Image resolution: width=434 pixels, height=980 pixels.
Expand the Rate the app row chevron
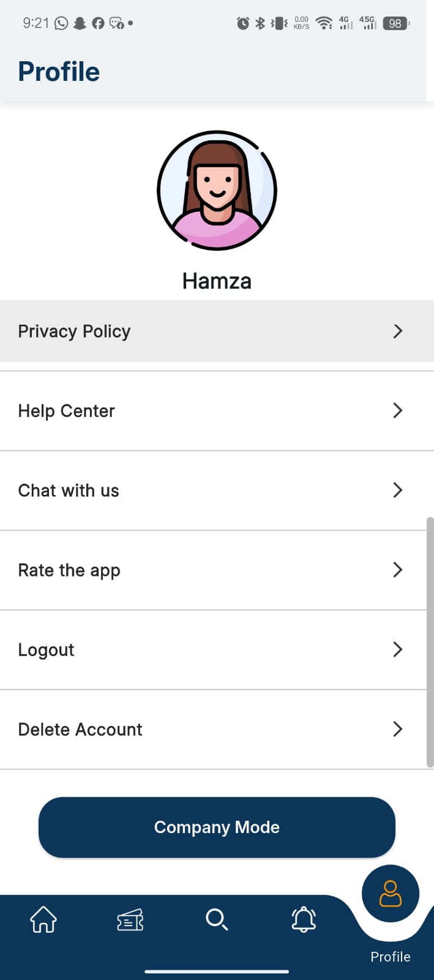click(397, 570)
